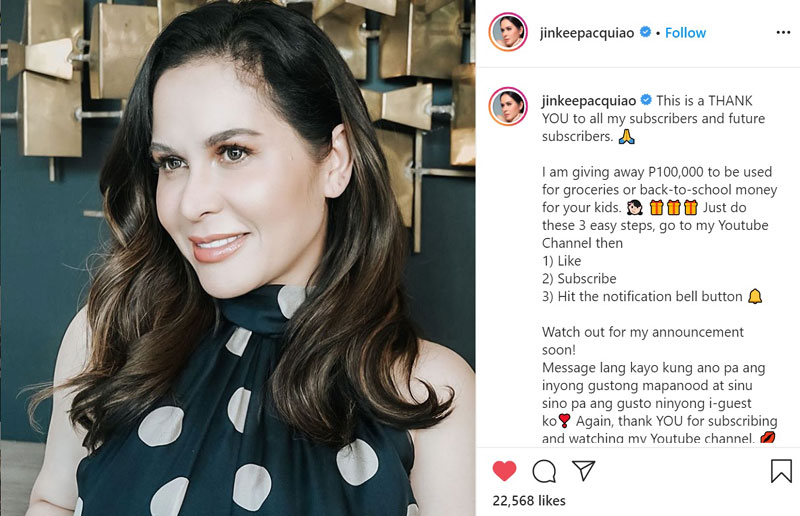This screenshot has width=800, height=516.
Task: Open the three-dot more options menu
Action: pos(783,33)
